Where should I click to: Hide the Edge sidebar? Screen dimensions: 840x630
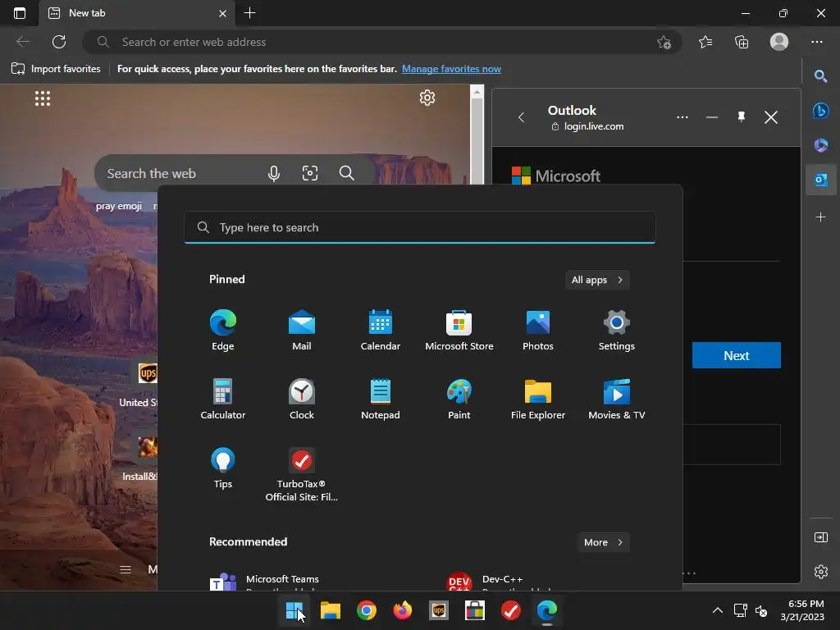tap(820, 536)
